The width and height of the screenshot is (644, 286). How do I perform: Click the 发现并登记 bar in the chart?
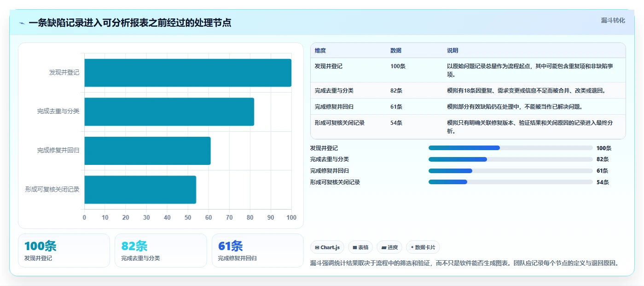click(x=188, y=73)
